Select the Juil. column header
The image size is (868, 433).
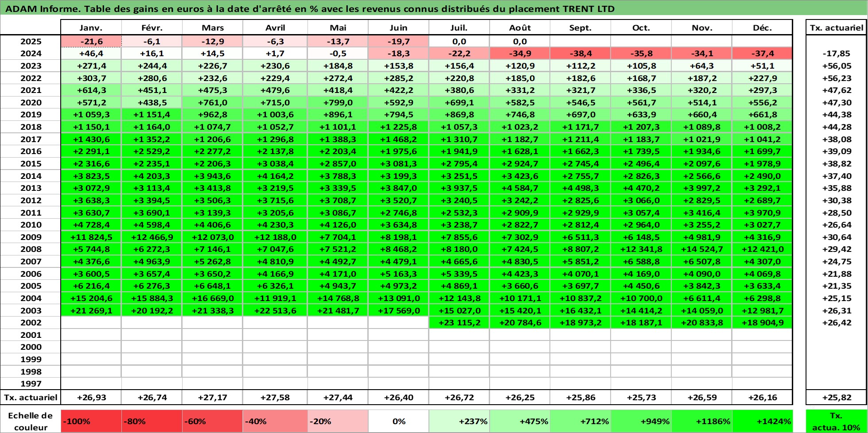tap(459, 27)
